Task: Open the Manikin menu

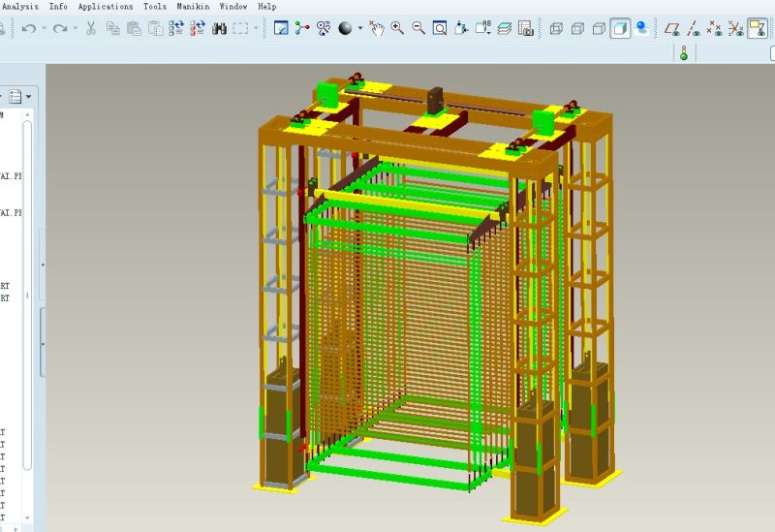Action: click(193, 6)
